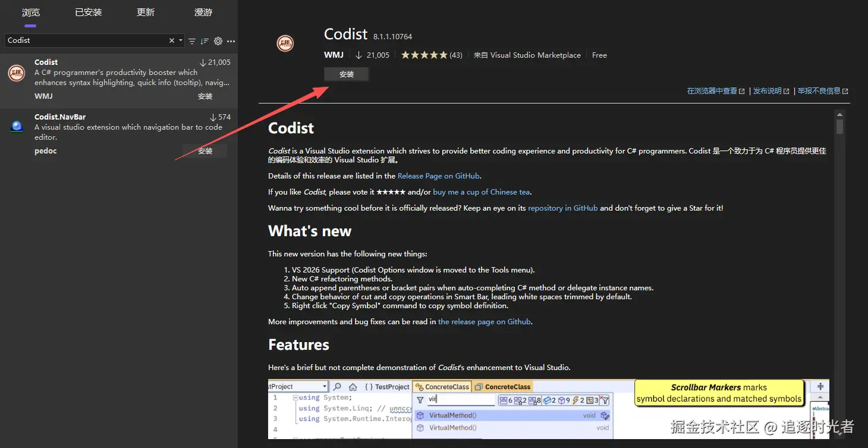
Task: Open the extension filter options
Action: (x=192, y=41)
